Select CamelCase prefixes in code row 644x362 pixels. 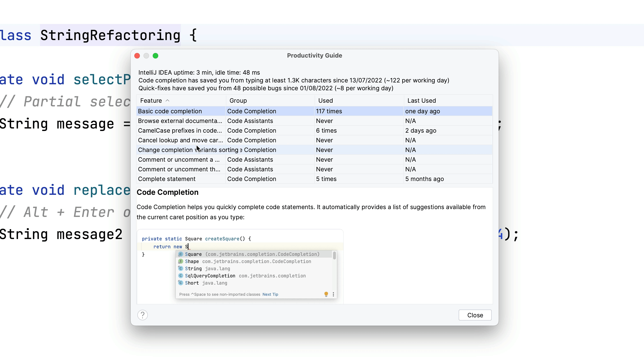click(x=180, y=130)
